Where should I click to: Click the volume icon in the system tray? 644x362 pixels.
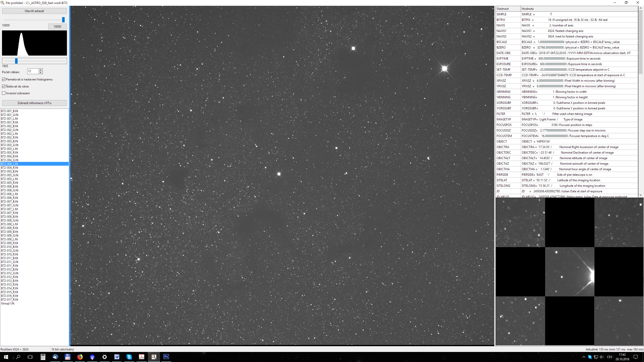coord(601,357)
